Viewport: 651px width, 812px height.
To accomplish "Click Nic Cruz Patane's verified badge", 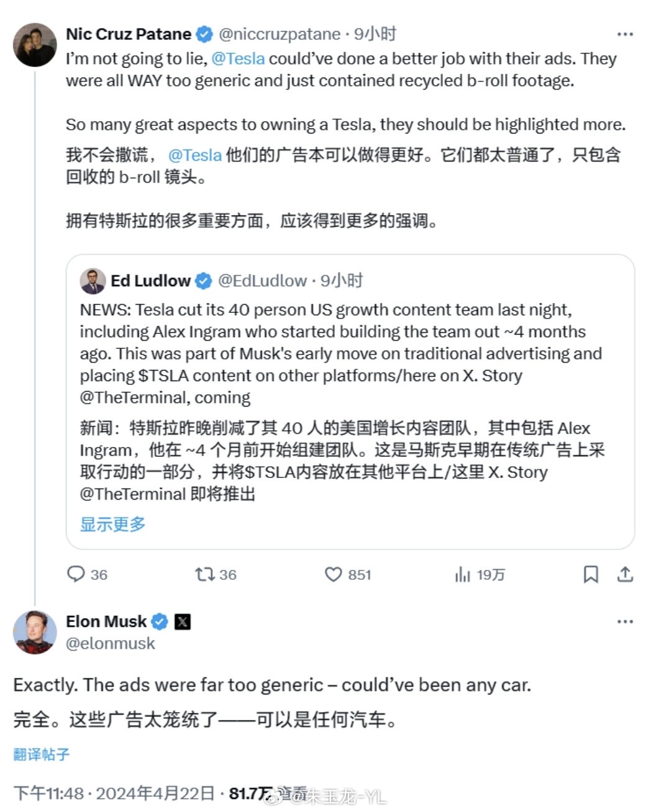I will [204, 34].
